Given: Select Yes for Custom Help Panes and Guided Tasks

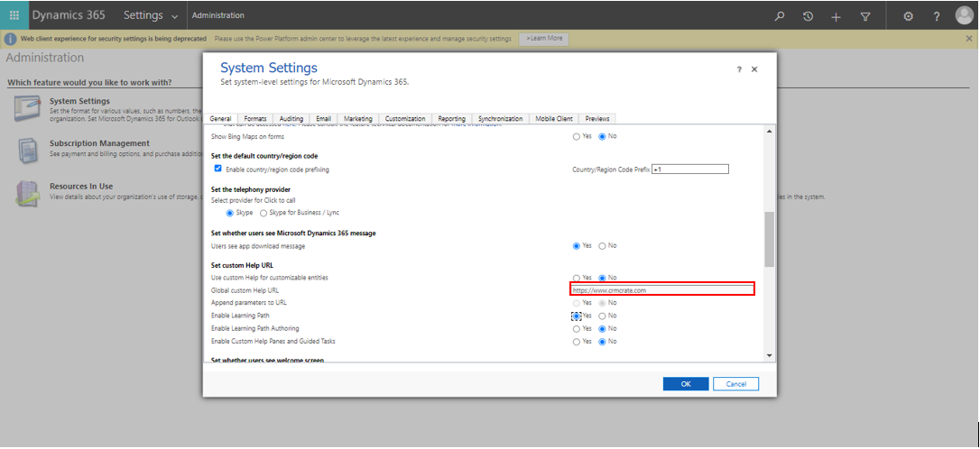Looking at the screenshot, I should (577, 342).
